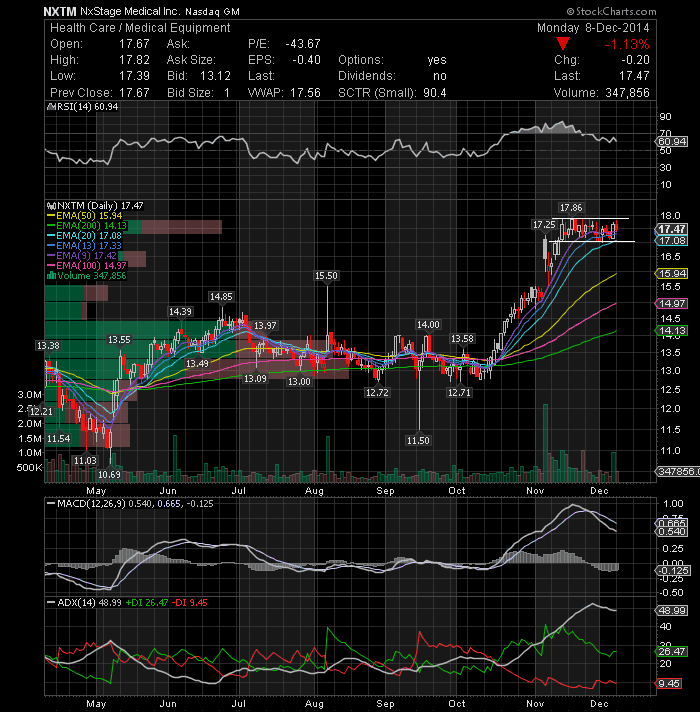Click the yellow 15.94 EMA axis tag
Image resolution: width=700 pixels, height=712 pixels.
[672, 273]
